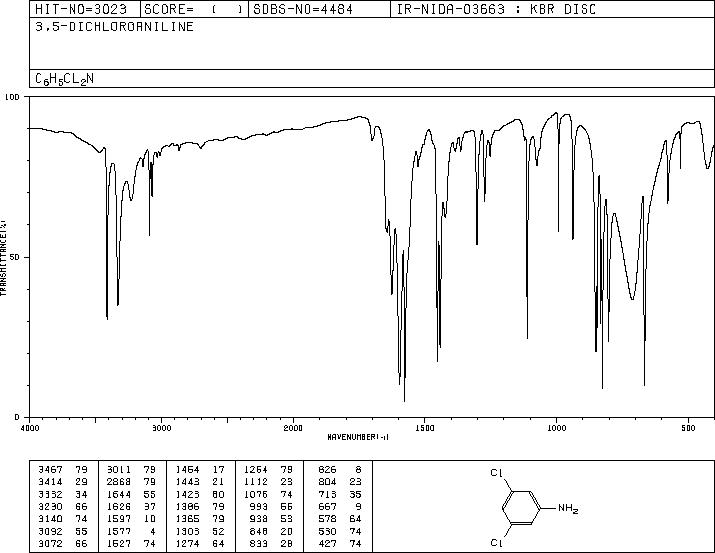Click the 100 transmittance axis label
This screenshot has width=715, height=553.
pyautogui.click(x=12, y=97)
